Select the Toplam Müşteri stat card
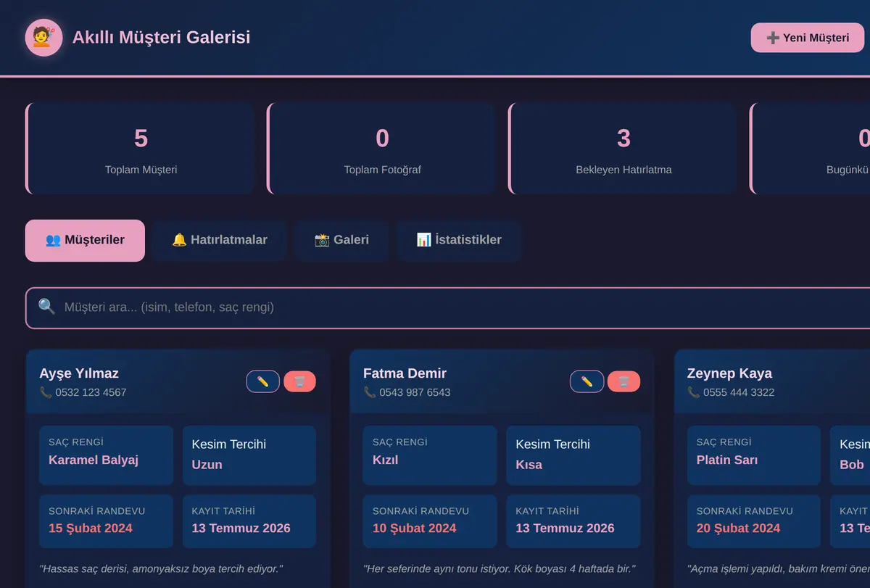The height and width of the screenshot is (588, 870). point(140,149)
